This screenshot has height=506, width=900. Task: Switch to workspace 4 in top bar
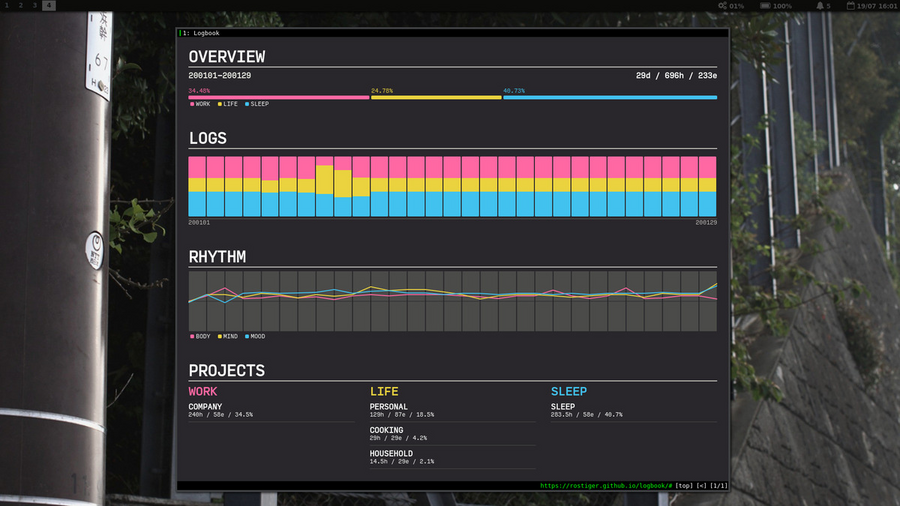(49, 6)
